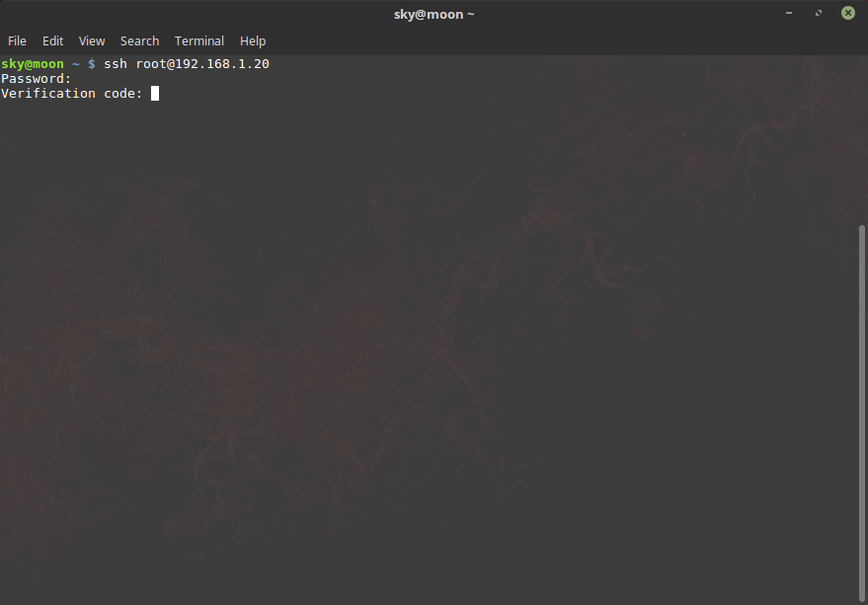Click the "Password:" prompt line
The width and height of the screenshot is (868, 605).
click(x=37, y=79)
